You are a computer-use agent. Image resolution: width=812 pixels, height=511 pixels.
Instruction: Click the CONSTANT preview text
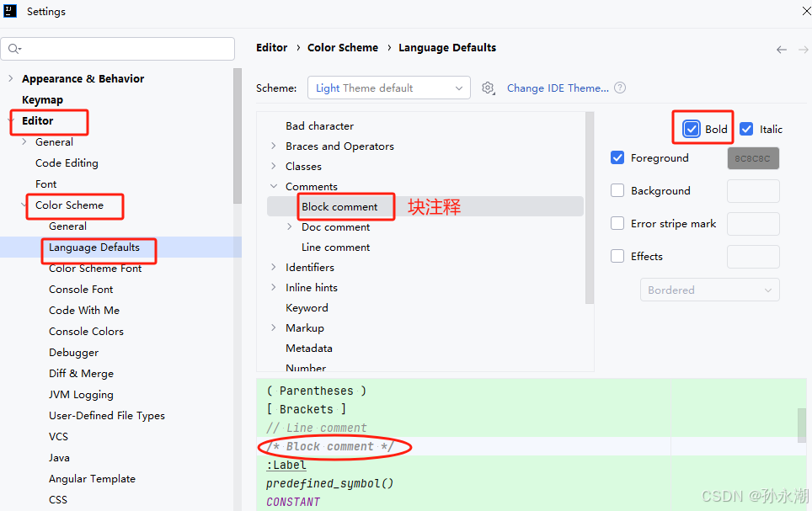pyautogui.click(x=293, y=502)
